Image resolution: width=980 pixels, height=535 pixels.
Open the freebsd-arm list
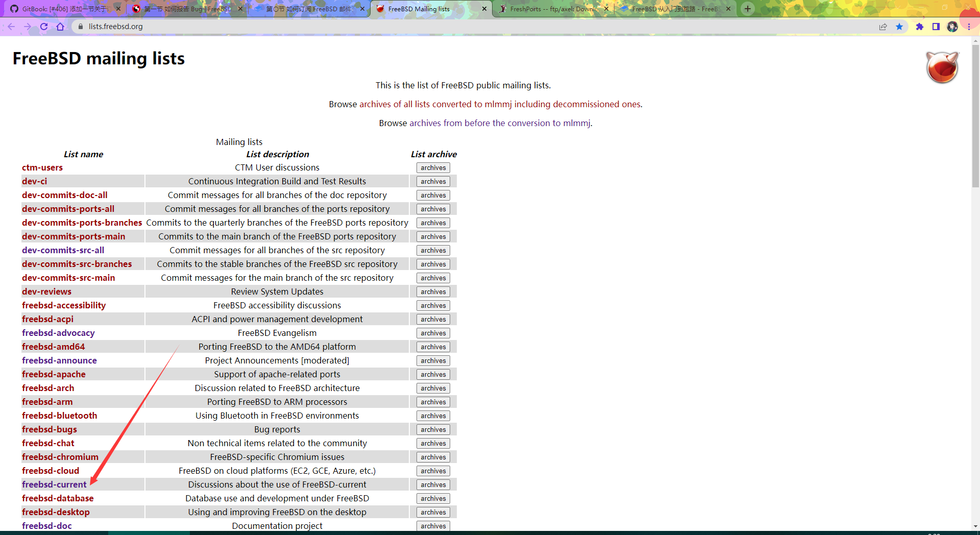pos(47,402)
